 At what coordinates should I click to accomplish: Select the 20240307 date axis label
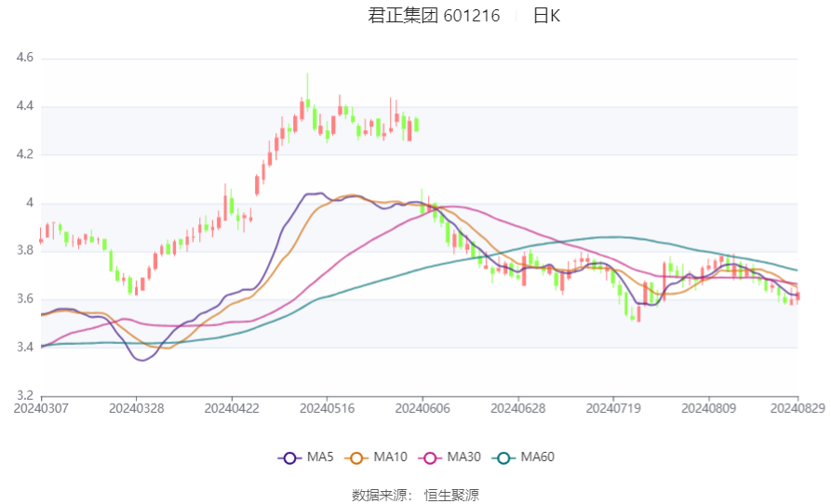click(x=41, y=409)
